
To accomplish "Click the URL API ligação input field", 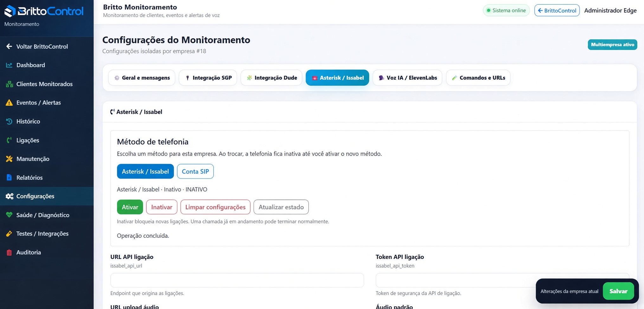I will (237, 280).
